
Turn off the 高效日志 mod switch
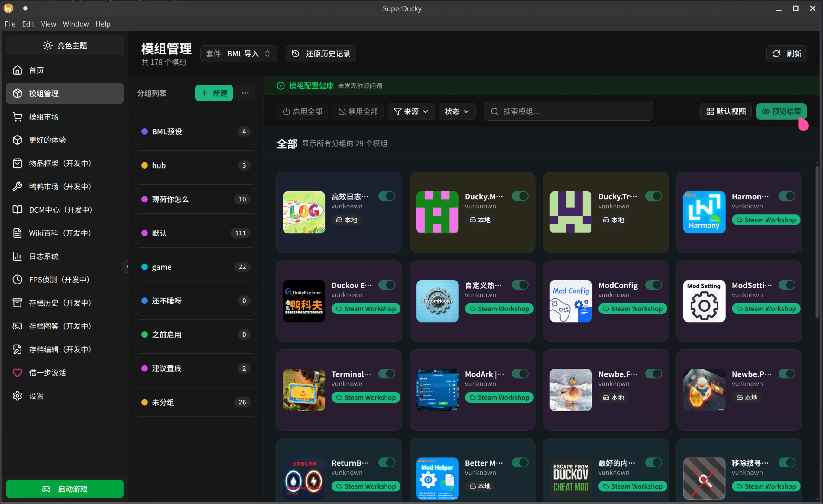(387, 196)
